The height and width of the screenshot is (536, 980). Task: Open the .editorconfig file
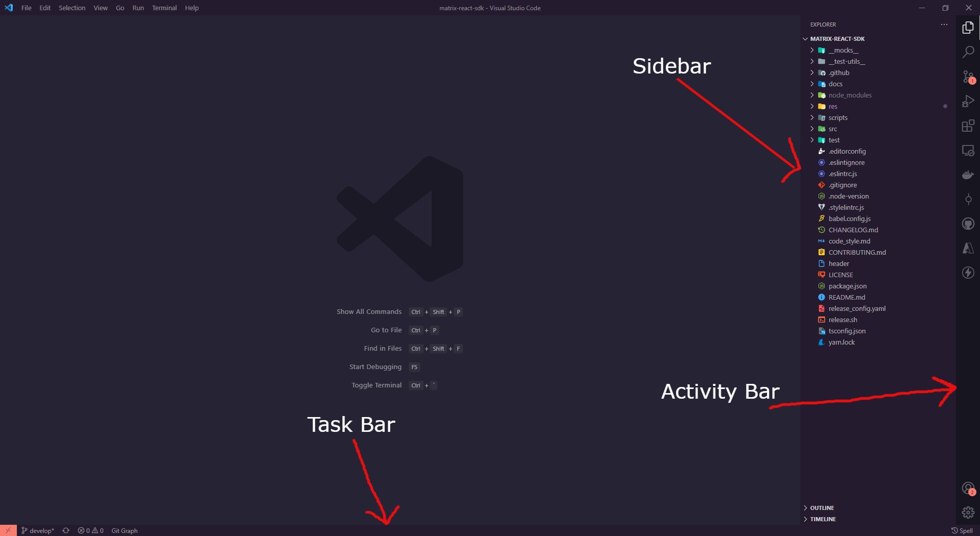click(x=878, y=151)
